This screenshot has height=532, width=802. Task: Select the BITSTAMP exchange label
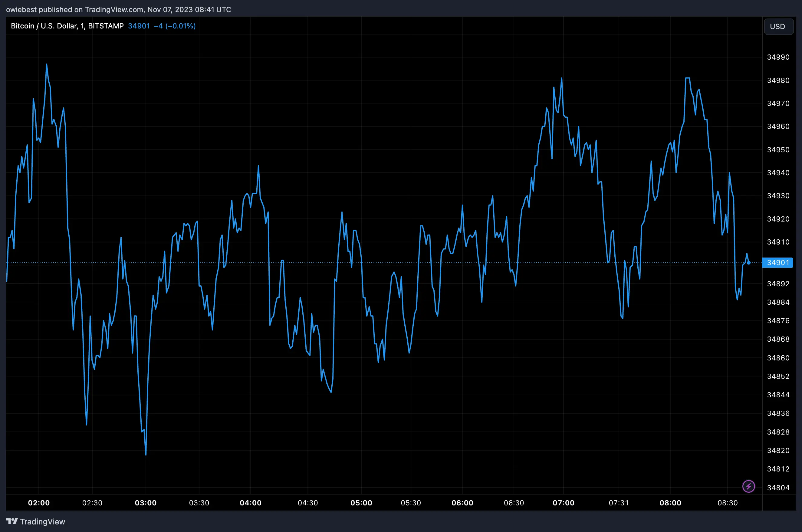click(107, 26)
